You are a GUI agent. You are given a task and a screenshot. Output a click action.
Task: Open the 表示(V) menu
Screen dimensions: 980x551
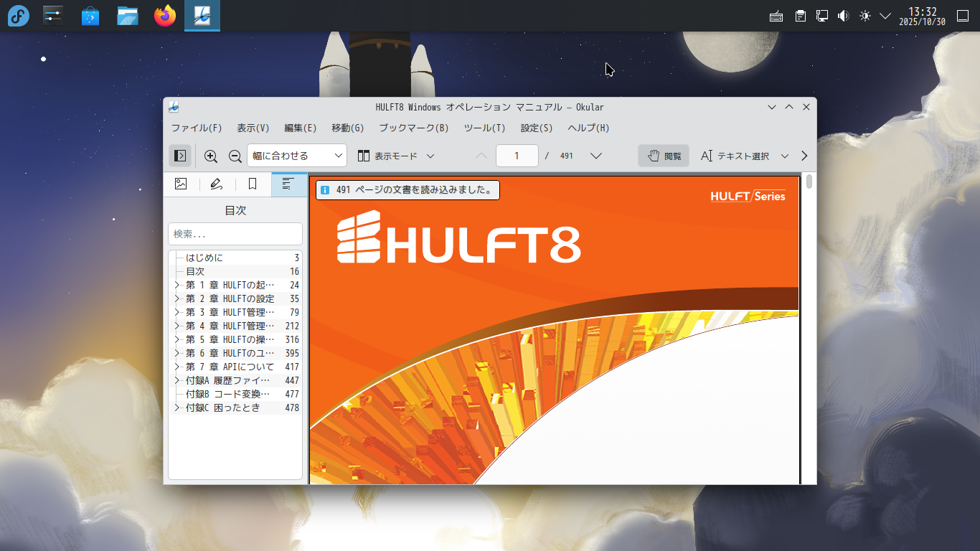point(253,128)
